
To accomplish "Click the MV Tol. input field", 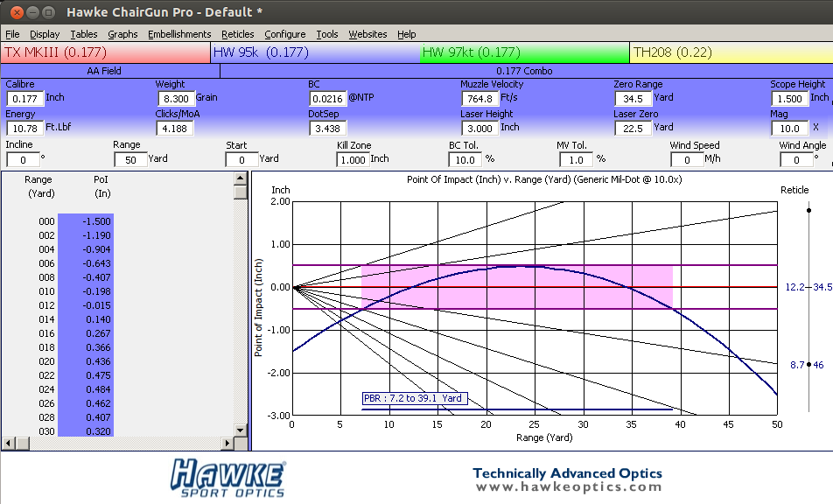I will click(x=576, y=160).
